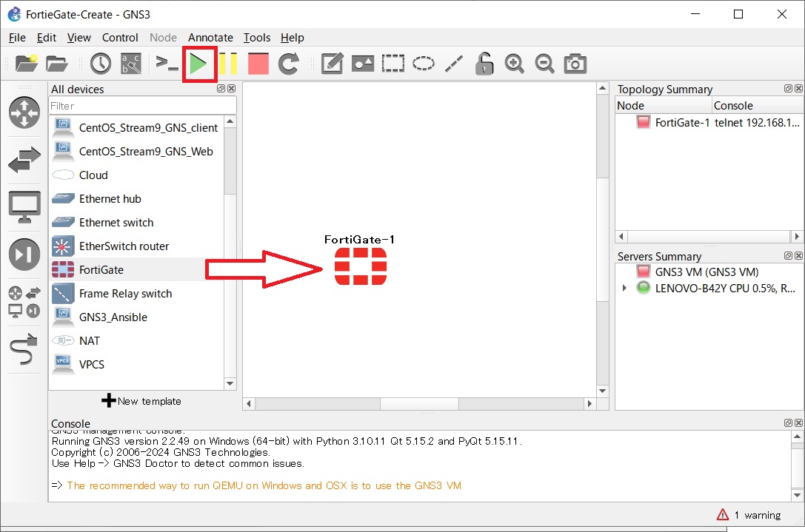
Task: Stop all nodes with red square button
Action: point(258,64)
